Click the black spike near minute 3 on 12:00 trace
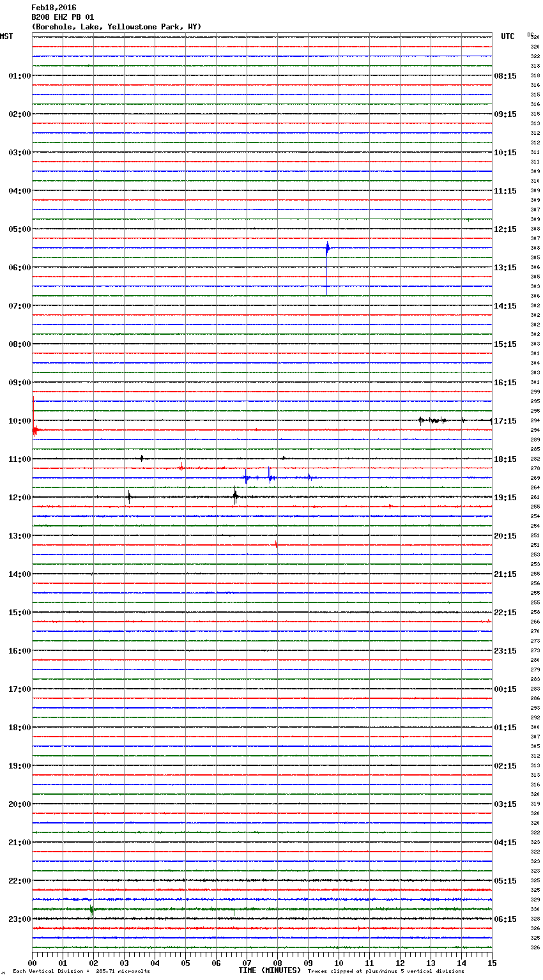The height and width of the screenshot is (980, 543). tap(129, 496)
